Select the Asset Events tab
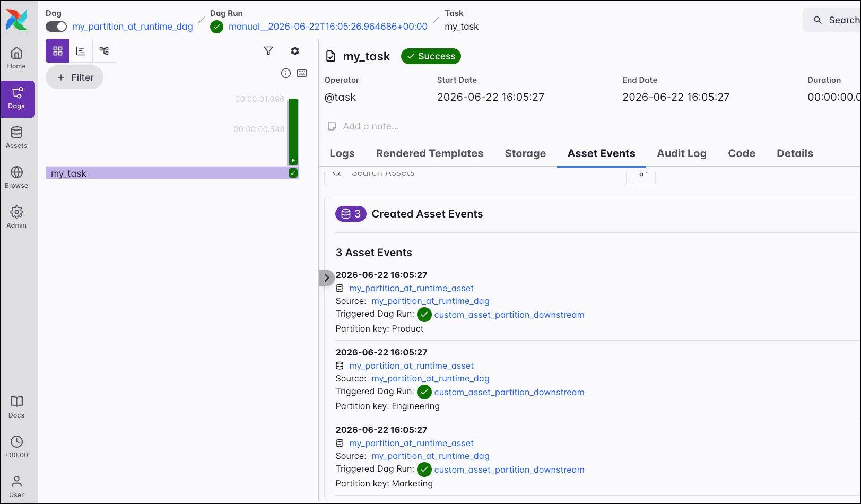Screen dimensions: 861x504 click(x=602, y=153)
